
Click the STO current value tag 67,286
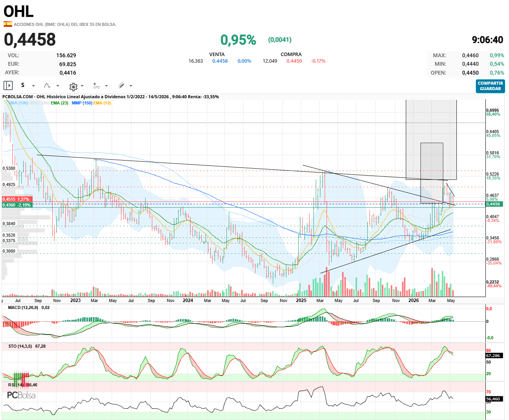(x=494, y=355)
